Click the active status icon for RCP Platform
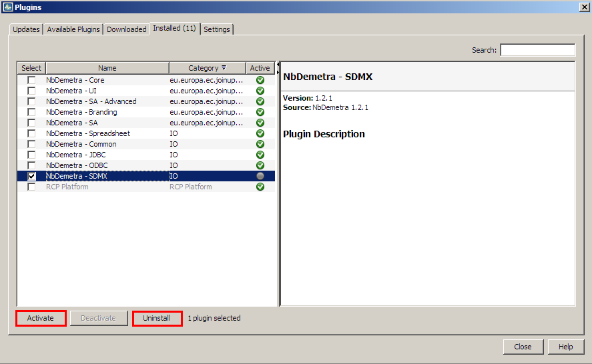The image size is (592, 364). [260, 187]
